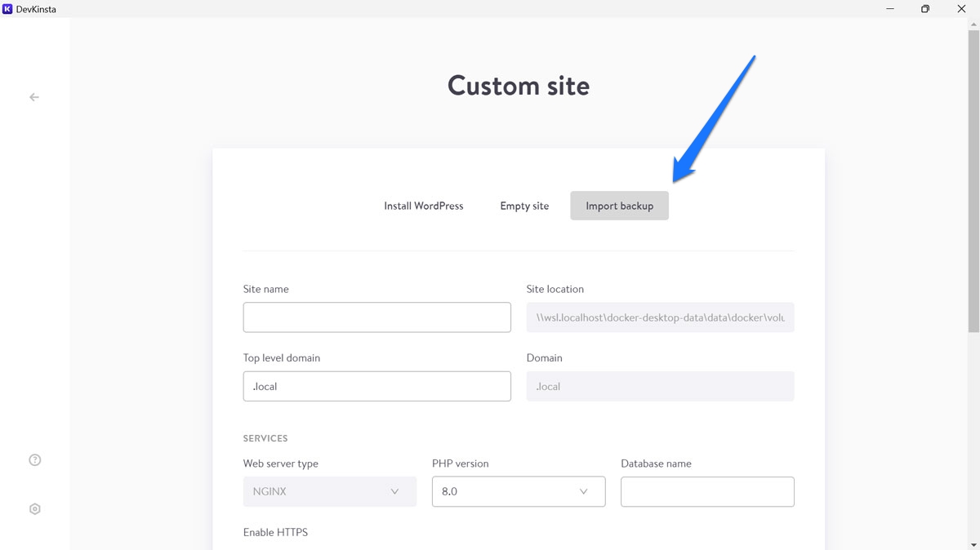Open the help question mark icon
The width and height of the screenshot is (980, 550).
34,460
